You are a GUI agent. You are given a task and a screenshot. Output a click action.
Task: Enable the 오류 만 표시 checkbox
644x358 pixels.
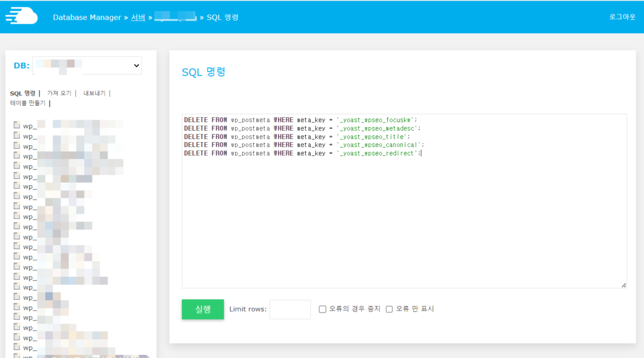pos(389,309)
